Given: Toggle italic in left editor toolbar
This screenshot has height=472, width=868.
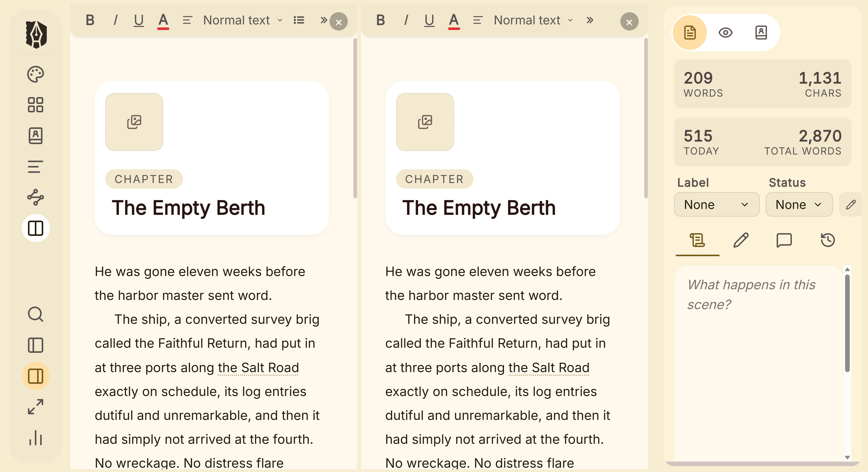Looking at the screenshot, I should pyautogui.click(x=116, y=20).
